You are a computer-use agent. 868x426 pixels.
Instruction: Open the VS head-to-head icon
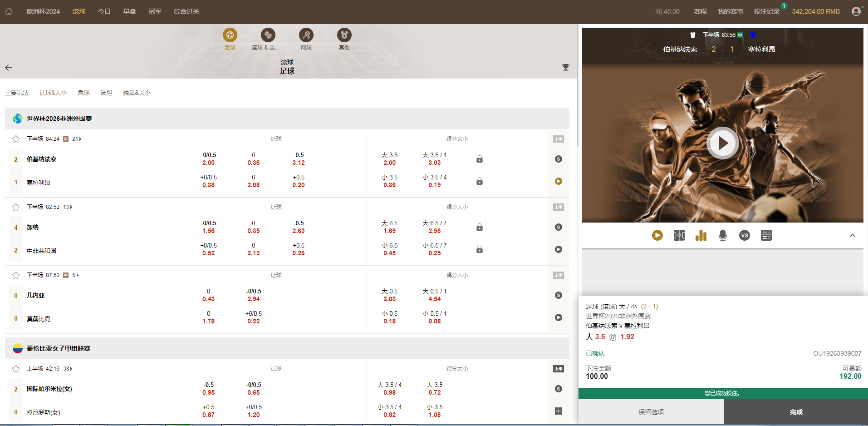click(x=744, y=235)
